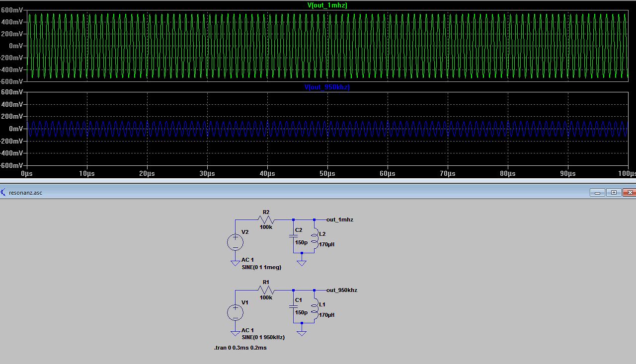The height and width of the screenshot is (364, 636).
Task: Click the .tran 0 0.3ms 0.2ms directive
Action: pos(240,348)
